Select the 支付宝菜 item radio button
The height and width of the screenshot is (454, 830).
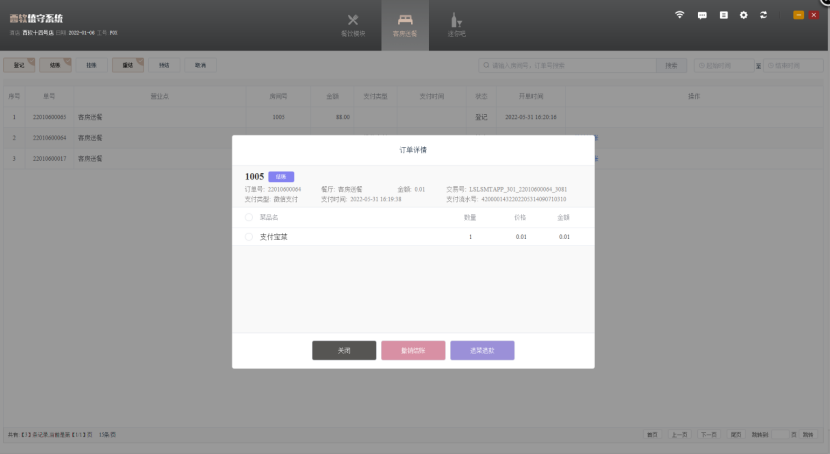point(249,237)
